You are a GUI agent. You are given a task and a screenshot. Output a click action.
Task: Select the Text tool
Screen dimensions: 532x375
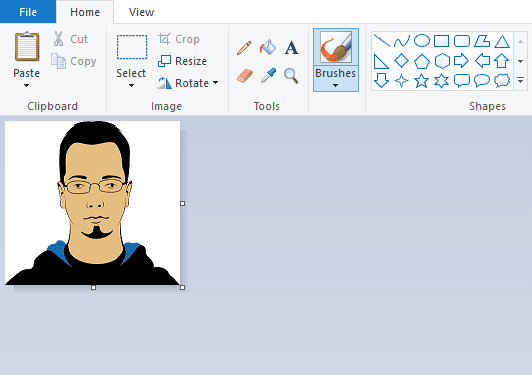(291, 48)
